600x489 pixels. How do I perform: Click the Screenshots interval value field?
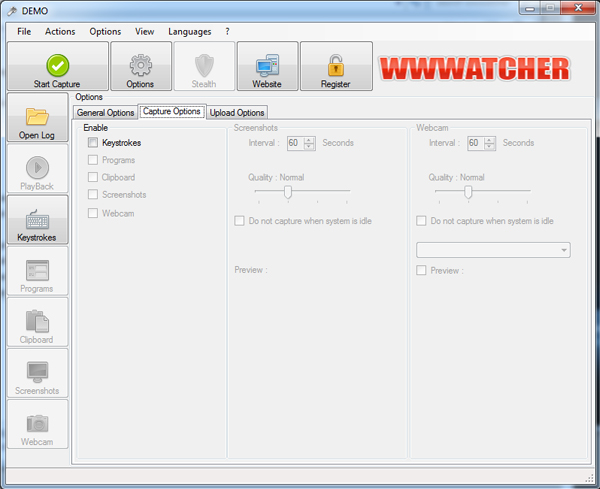tap(296, 143)
